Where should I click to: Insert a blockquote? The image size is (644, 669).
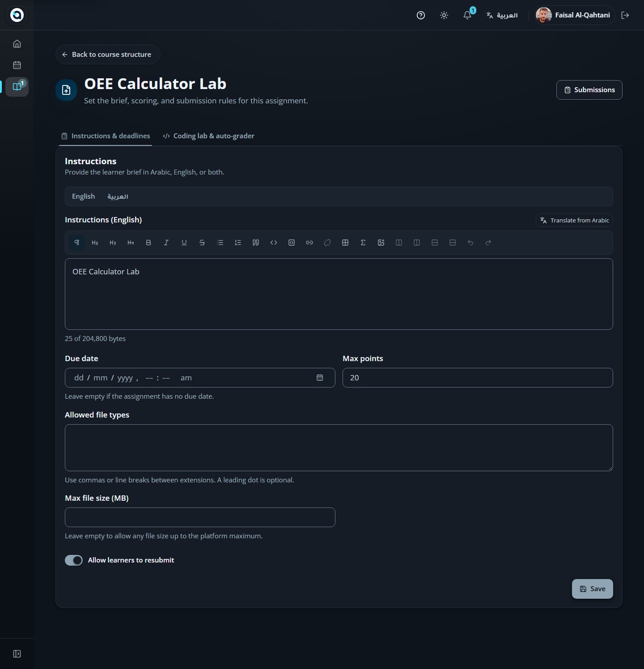[x=256, y=243]
